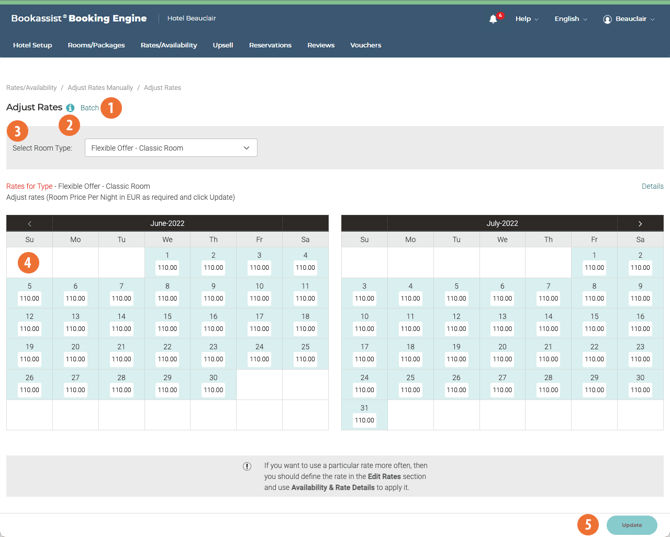Open the Beauclair account dropdown
This screenshot has height=537, width=670.
point(635,19)
